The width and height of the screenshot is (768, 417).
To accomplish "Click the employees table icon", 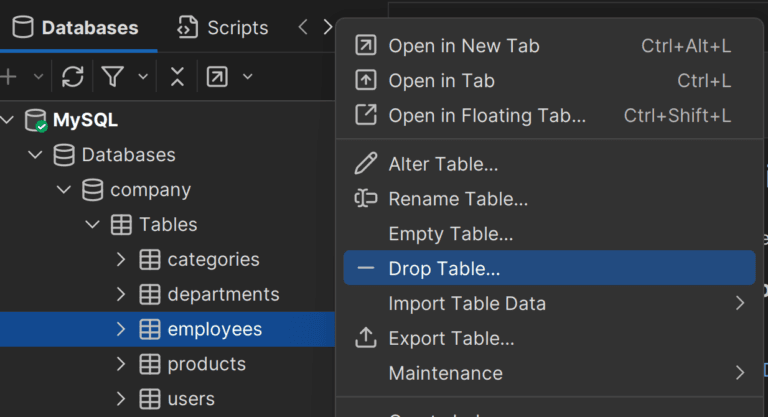I will coord(150,329).
